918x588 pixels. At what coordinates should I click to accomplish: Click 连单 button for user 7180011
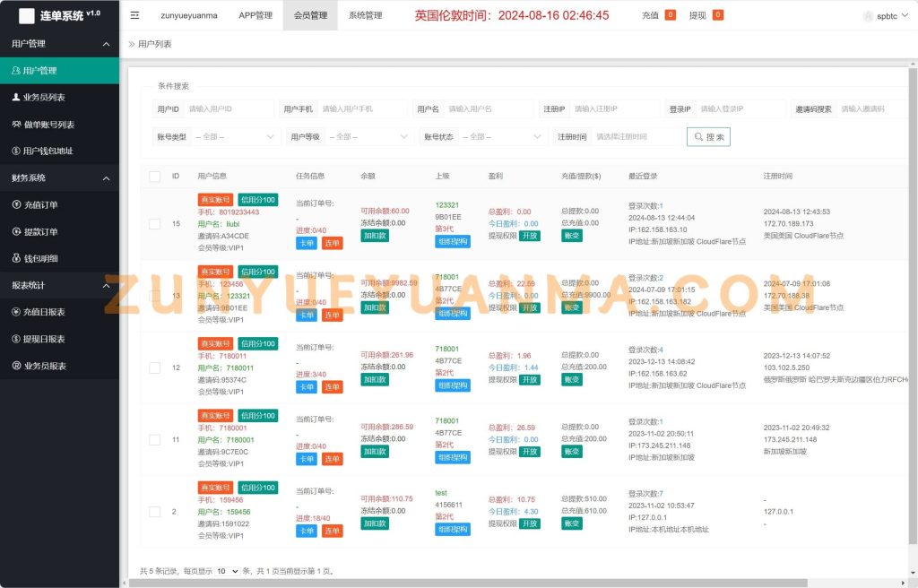(332, 387)
